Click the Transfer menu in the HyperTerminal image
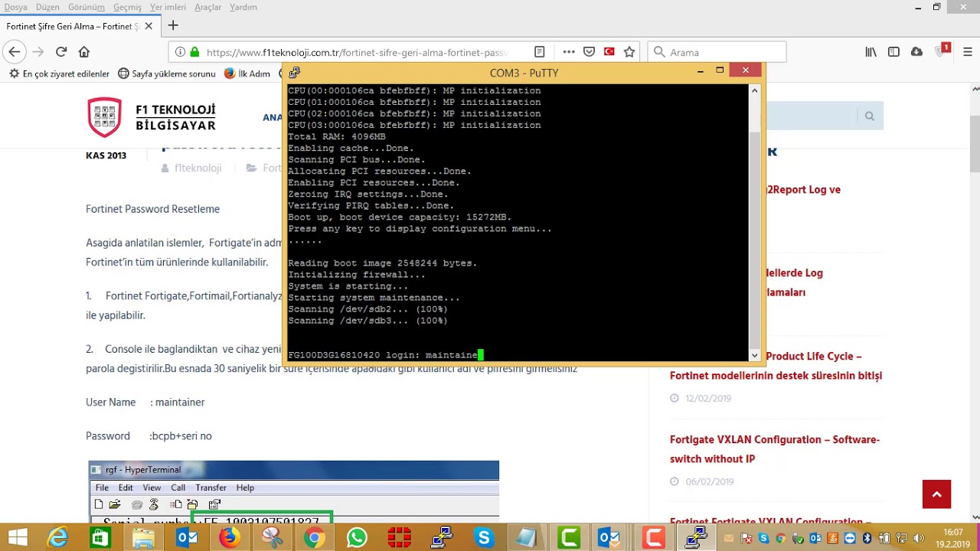Viewport: 980px width, 551px height. click(211, 487)
